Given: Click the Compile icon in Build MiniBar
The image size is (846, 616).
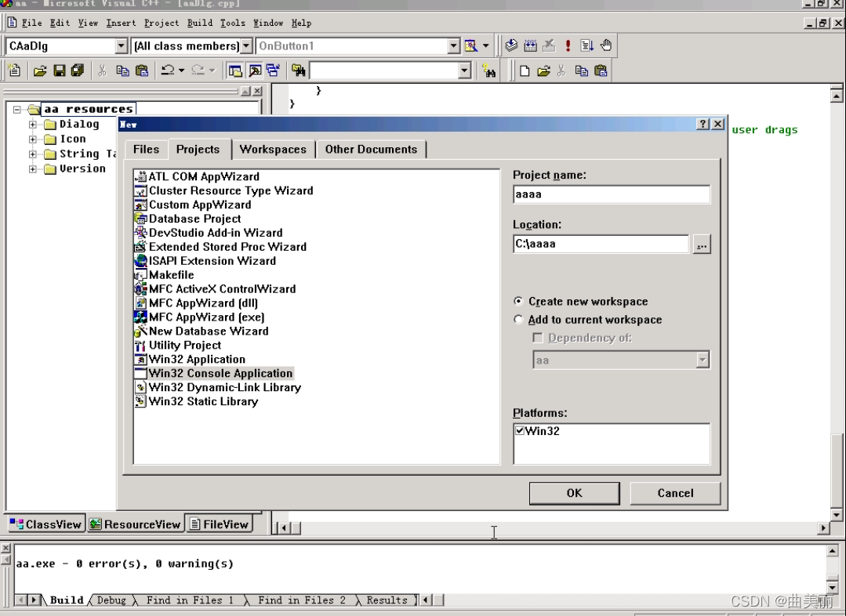Looking at the screenshot, I should point(511,46).
